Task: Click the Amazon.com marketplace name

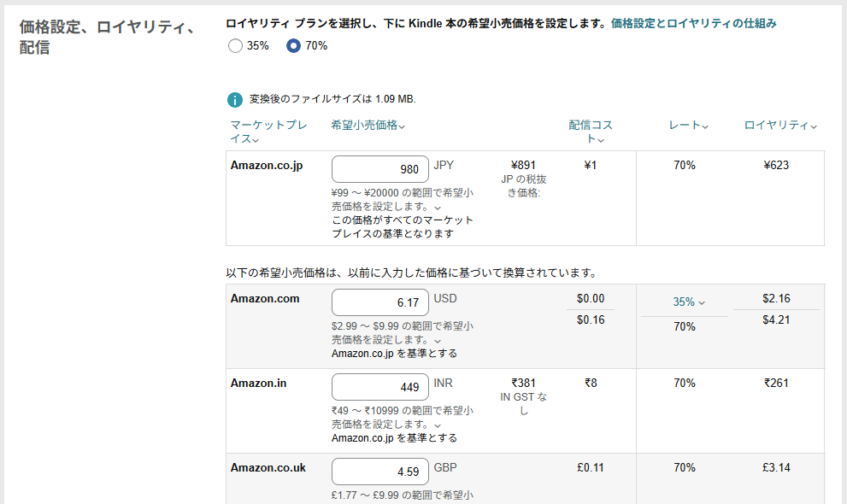Action: click(265, 299)
